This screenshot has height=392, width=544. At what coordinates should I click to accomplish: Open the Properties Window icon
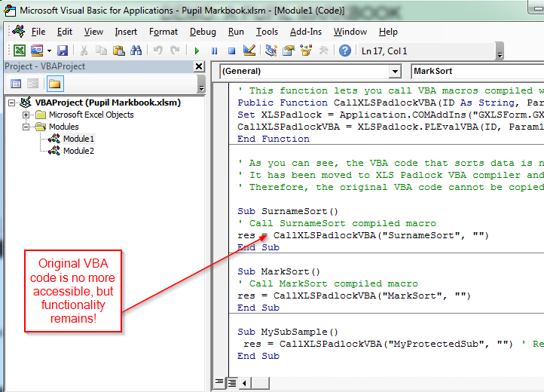click(289, 51)
